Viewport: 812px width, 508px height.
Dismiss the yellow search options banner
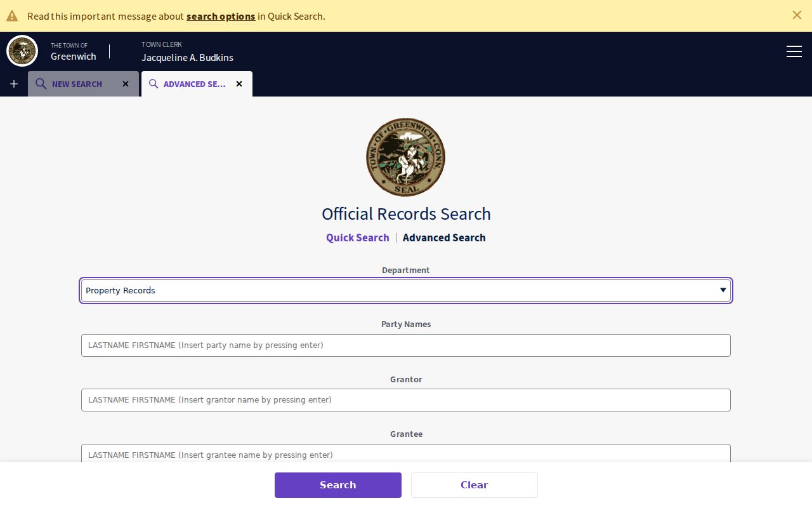click(x=797, y=15)
